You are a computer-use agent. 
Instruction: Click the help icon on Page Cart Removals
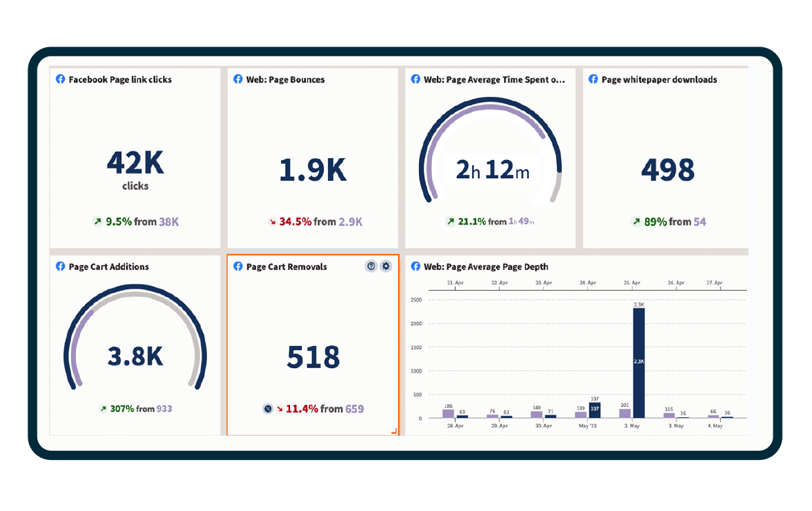point(371,266)
